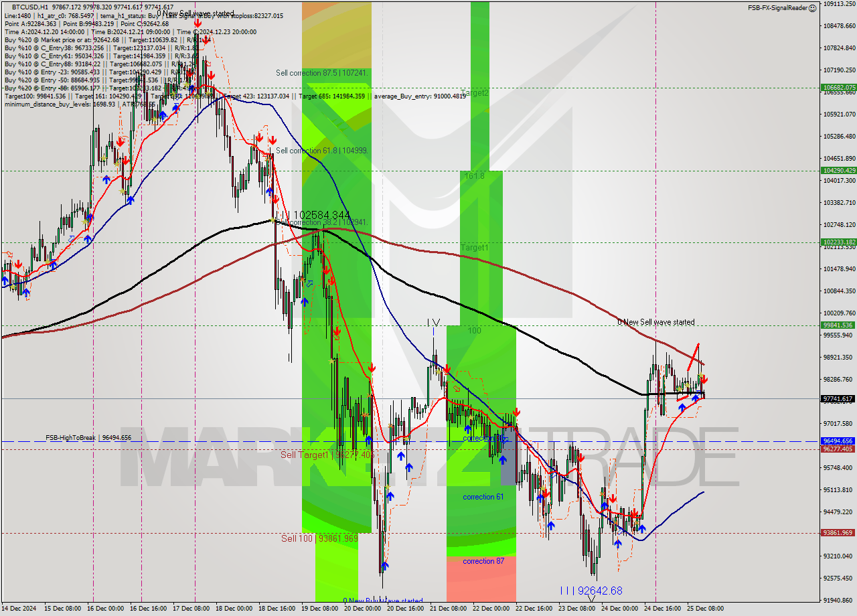
Task: Select the red 93861.969 price tag
Action: pyautogui.click(x=838, y=533)
